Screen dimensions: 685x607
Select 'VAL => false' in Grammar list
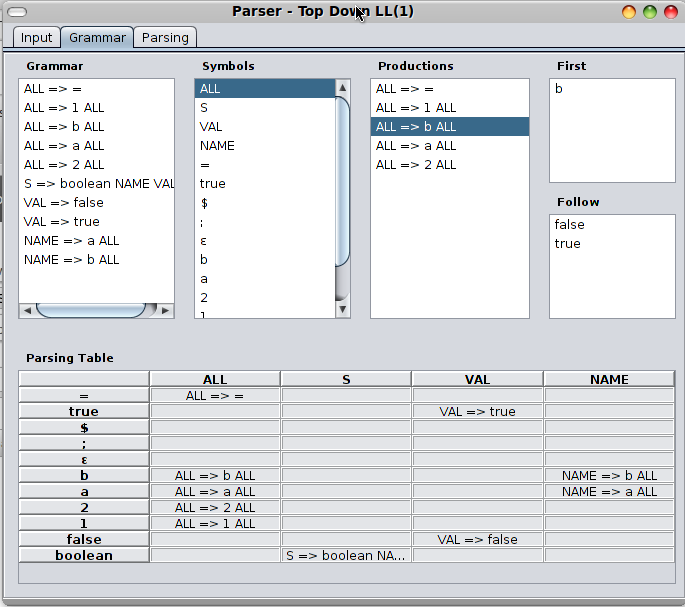(x=96, y=203)
